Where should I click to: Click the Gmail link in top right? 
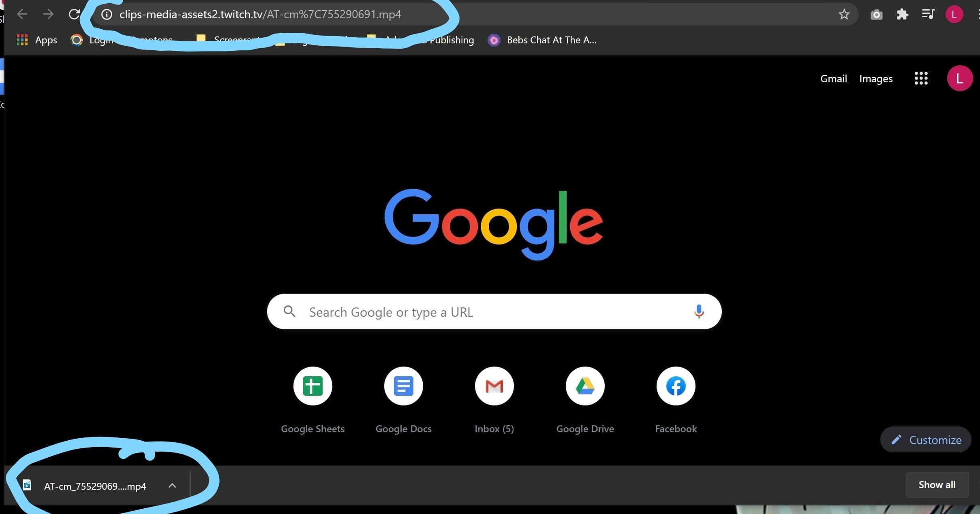click(x=834, y=78)
